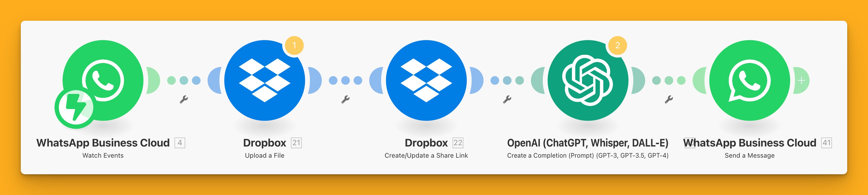The image size is (868, 195).
Task: Click the wrench filter between OpenAI and WhatsApp
Action: click(669, 99)
